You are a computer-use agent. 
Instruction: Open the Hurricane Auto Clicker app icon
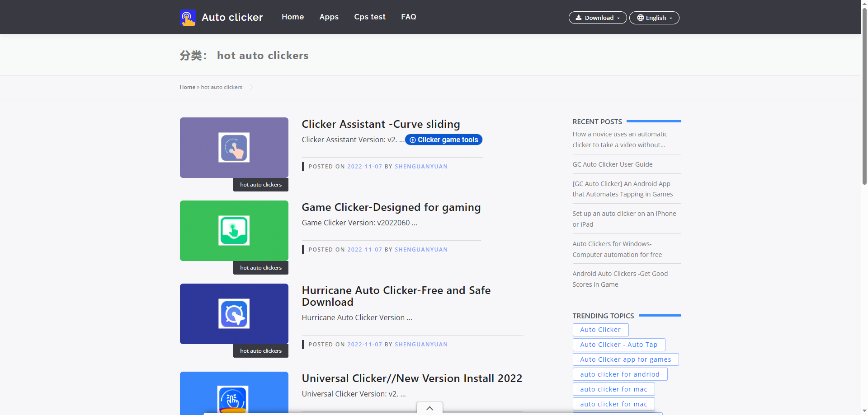click(x=234, y=313)
